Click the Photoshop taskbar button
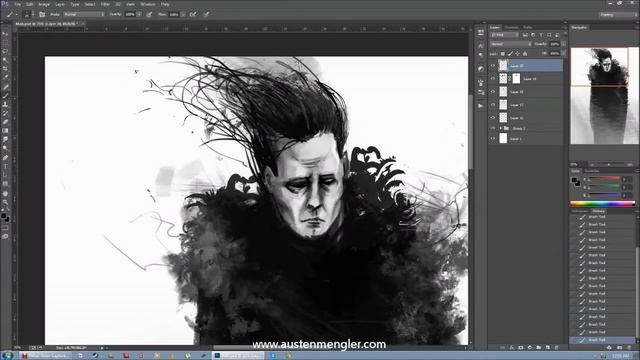This screenshot has width=640, height=360. click(x=238, y=356)
